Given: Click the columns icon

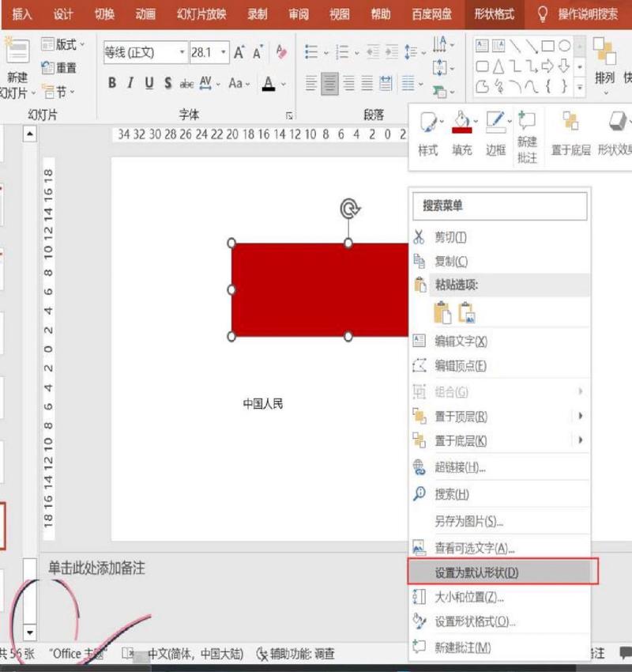Looking at the screenshot, I should [x=408, y=83].
